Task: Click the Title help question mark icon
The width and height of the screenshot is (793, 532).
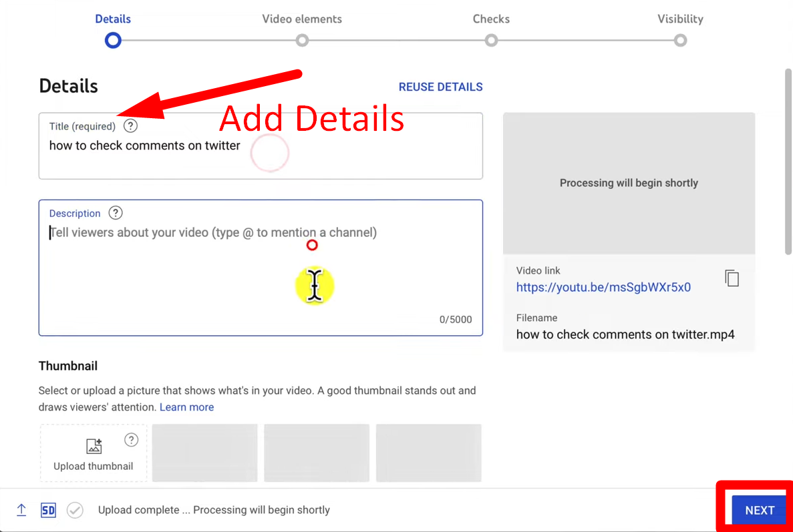Action: [130, 125]
